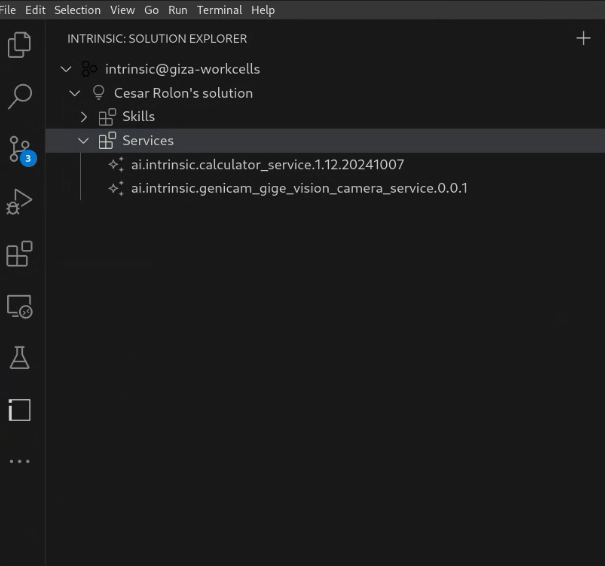The image size is (605, 566).
Task: Select the intrinsic@giza-workcells row
Action: [x=325, y=69]
